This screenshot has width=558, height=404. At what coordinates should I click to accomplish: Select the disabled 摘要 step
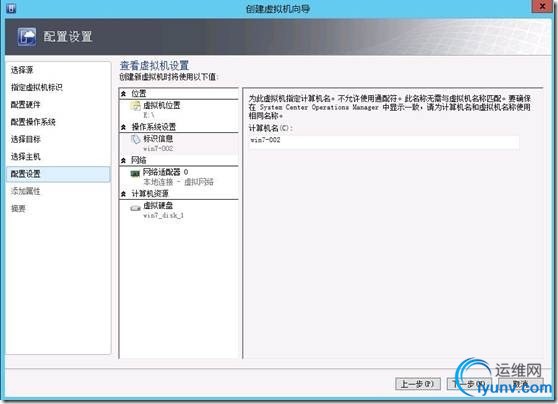(x=18, y=209)
